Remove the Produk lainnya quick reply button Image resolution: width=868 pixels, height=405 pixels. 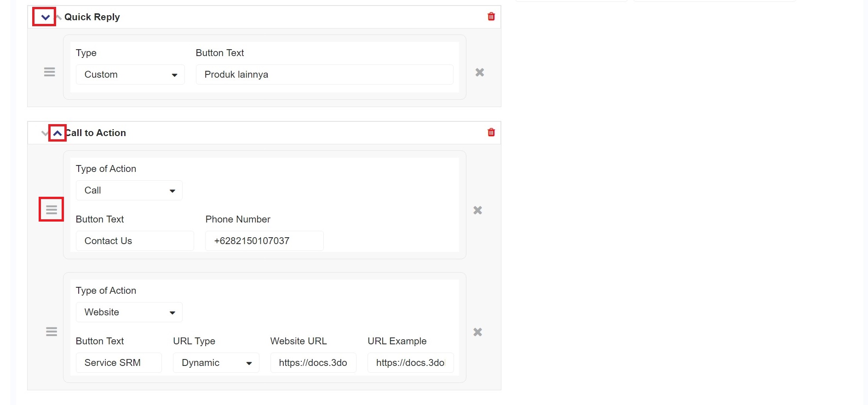[479, 72]
